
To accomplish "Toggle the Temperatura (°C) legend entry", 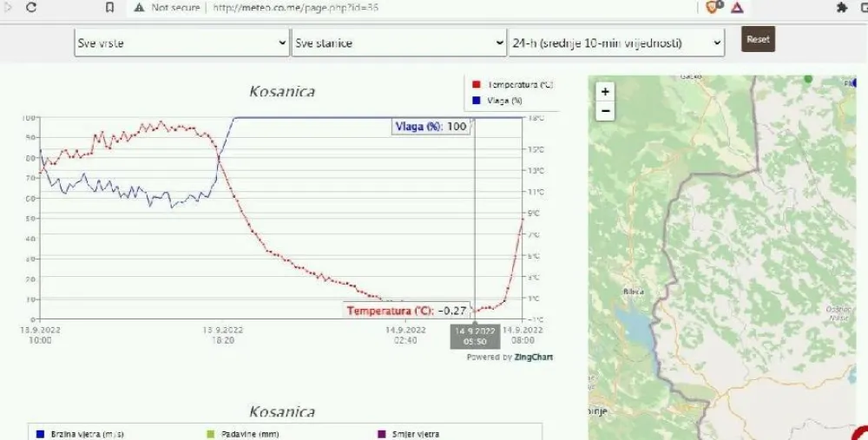I will [512, 85].
